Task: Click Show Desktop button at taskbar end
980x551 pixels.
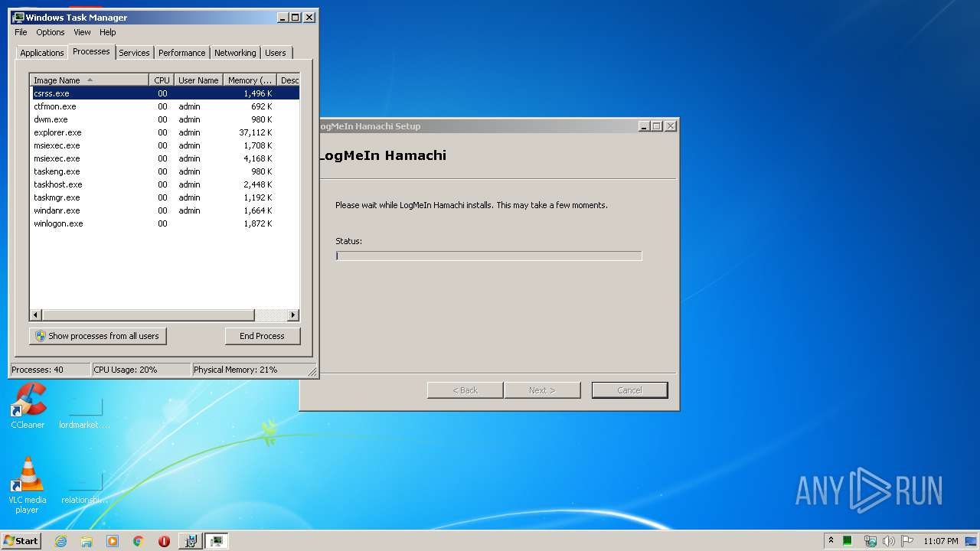Action: tap(972, 541)
